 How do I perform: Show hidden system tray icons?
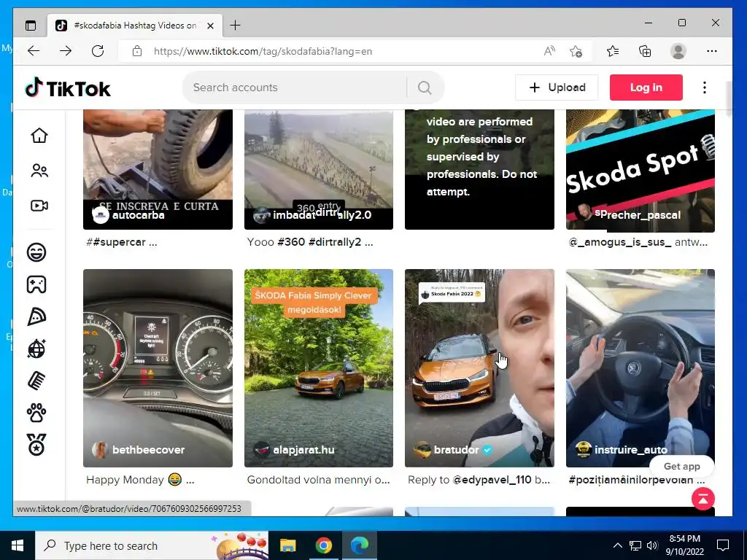[x=617, y=545]
